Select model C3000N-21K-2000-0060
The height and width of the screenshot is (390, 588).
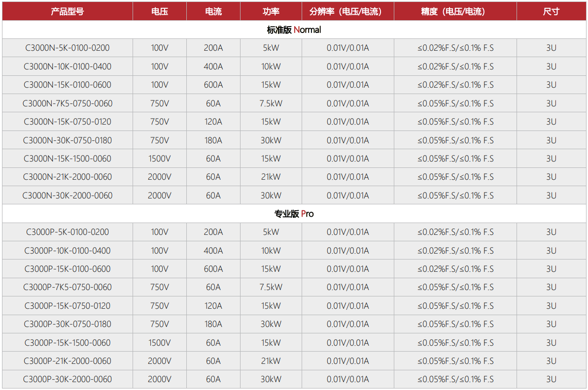[68, 177]
